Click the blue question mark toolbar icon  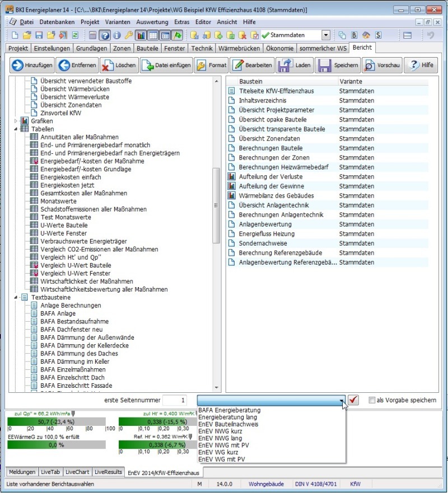coord(105,35)
